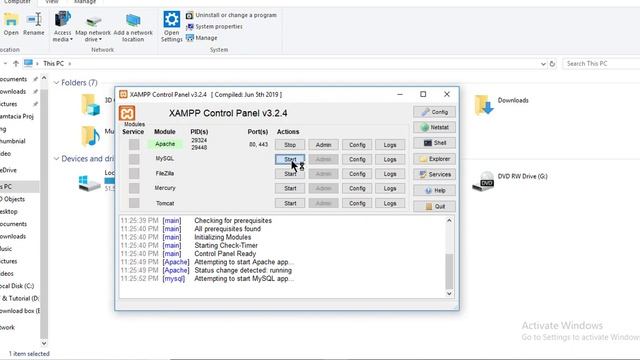The image size is (640, 360).
Task: Start the Tomcat module
Action: pos(290,203)
